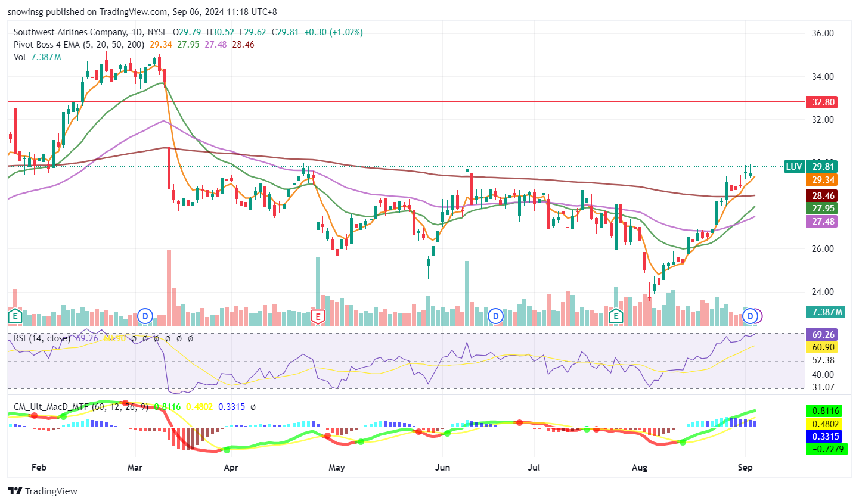The image size is (859, 504).
Task: Click the 31.07 RSI axis tick
Action: (x=823, y=387)
